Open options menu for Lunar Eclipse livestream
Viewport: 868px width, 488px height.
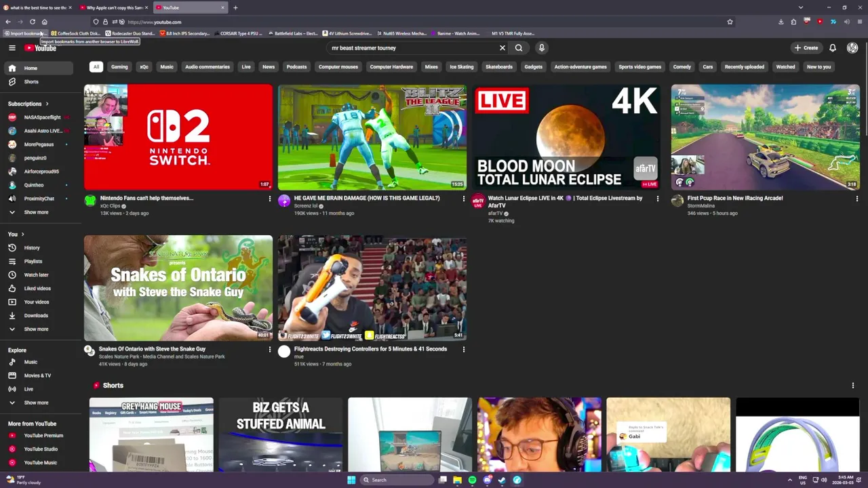[x=657, y=199]
